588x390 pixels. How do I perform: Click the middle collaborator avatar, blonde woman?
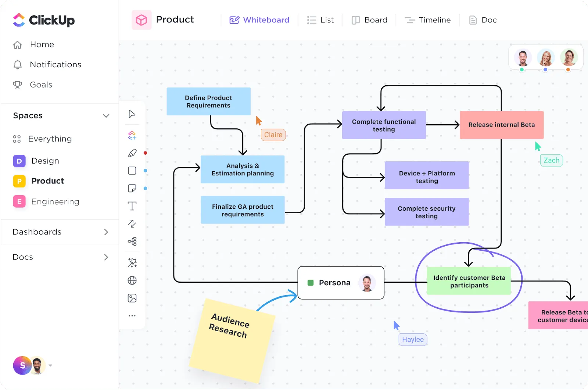[x=546, y=58]
